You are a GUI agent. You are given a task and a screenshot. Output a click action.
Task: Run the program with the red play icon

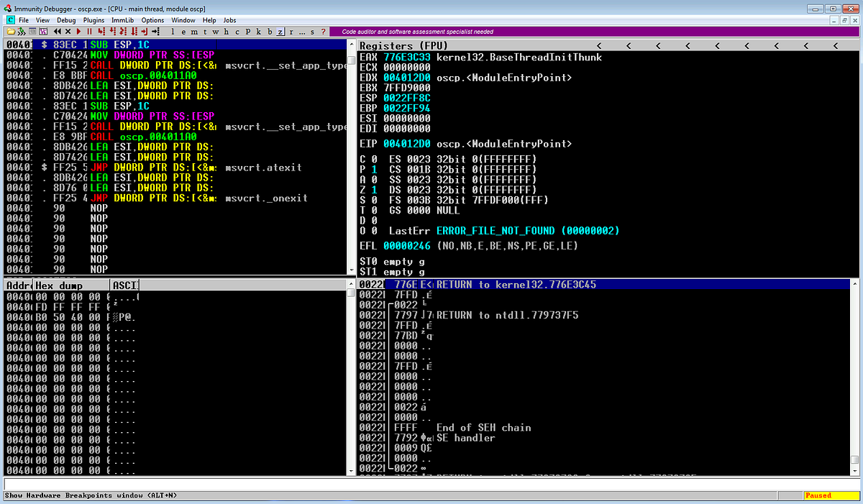(78, 32)
